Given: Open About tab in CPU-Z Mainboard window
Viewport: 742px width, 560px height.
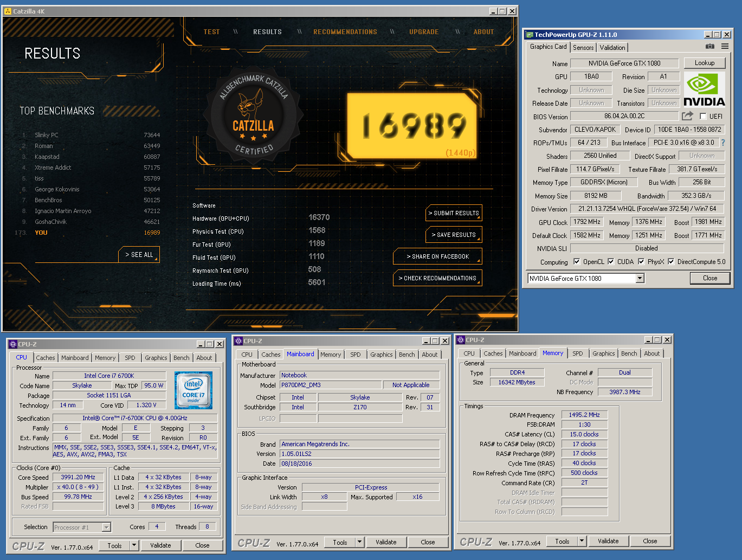Looking at the screenshot, I should tap(430, 355).
